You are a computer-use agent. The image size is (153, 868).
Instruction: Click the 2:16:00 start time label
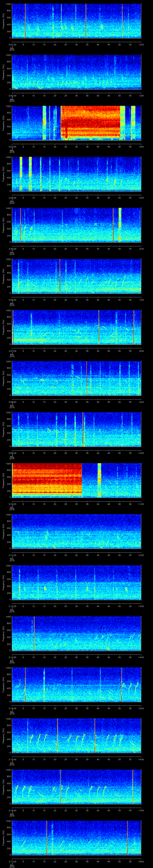pyautogui.click(x=12, y=810)
